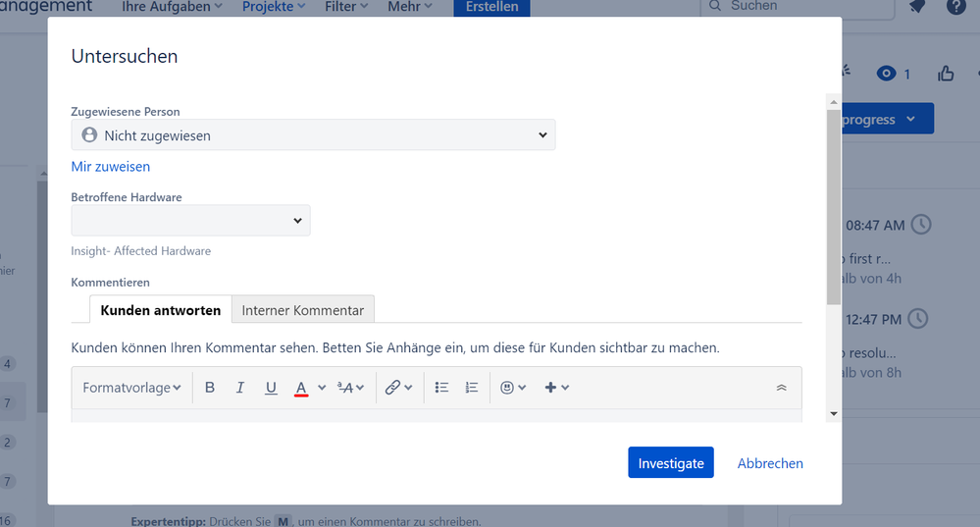Open the Mehr menu

tap(410, 7)
